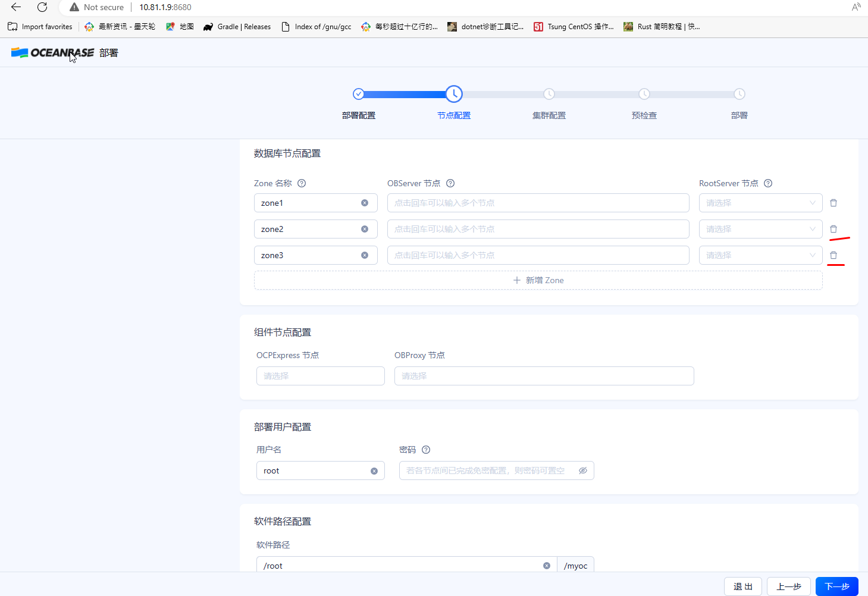Open Gradle | Releases bookmark
Viewport: 868px width, 596px height.
pos(237,27)
